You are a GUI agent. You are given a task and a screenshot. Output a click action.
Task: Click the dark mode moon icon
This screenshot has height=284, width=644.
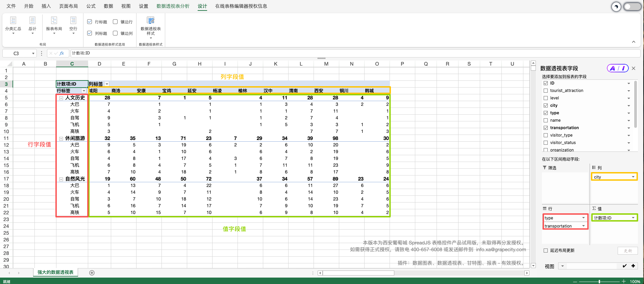[616, 6]
